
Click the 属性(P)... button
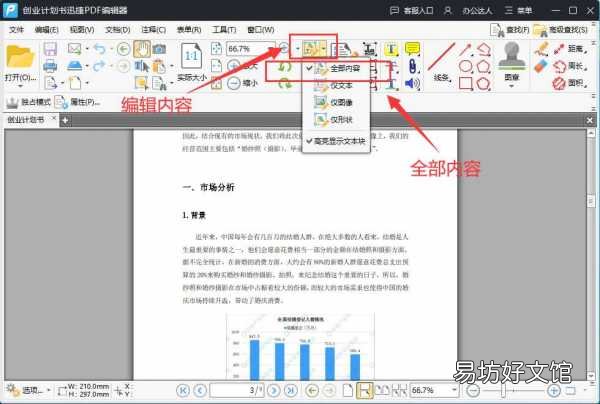(78, 102)
